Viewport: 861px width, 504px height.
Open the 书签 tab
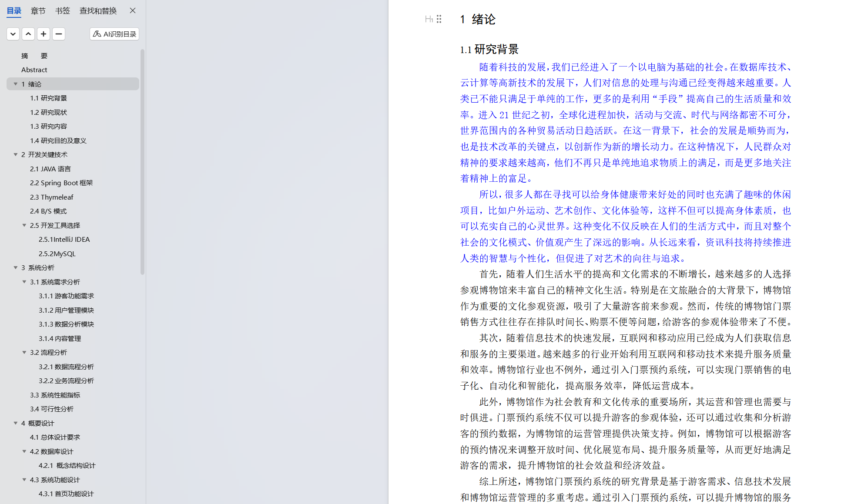point(62,11)
